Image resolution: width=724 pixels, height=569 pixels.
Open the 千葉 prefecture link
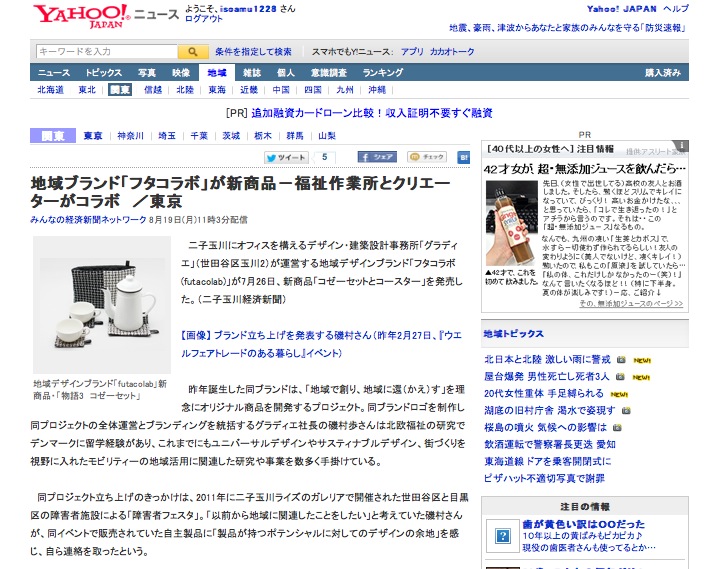click(199, 136)
